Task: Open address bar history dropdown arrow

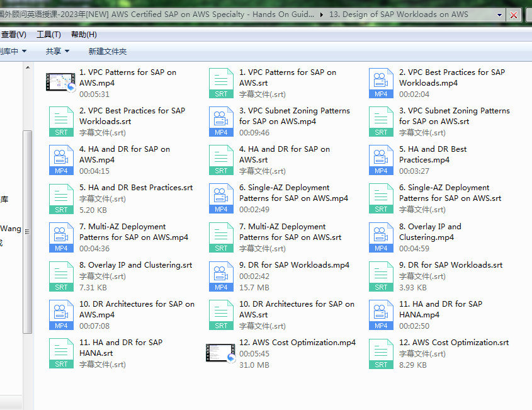Action: coord(499,15)
